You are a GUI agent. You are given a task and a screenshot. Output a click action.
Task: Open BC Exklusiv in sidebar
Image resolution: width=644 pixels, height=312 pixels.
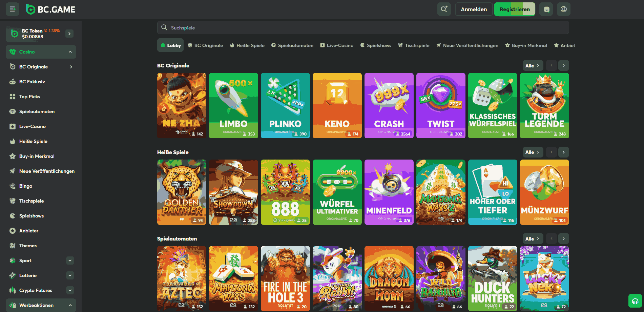[41, 82]
